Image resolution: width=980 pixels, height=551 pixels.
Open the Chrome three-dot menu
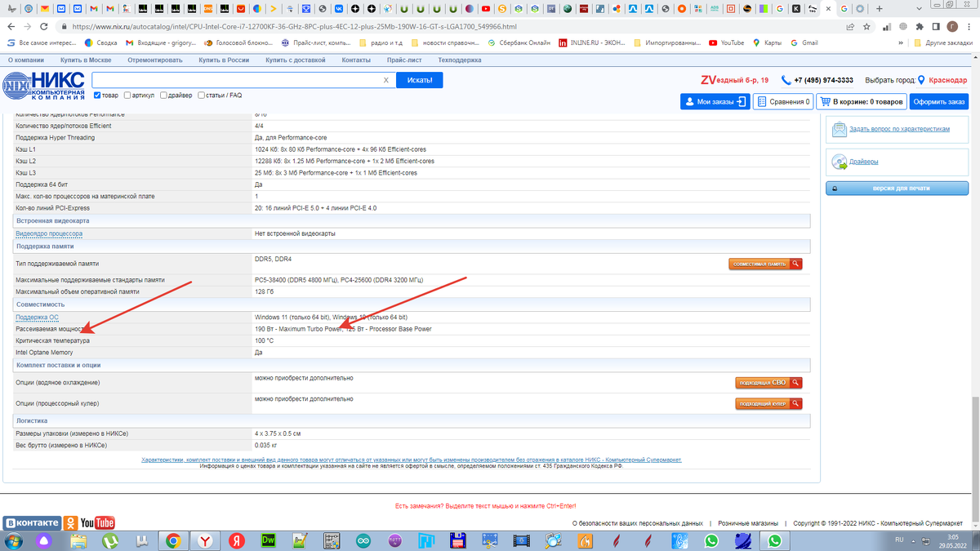(969, 26)
